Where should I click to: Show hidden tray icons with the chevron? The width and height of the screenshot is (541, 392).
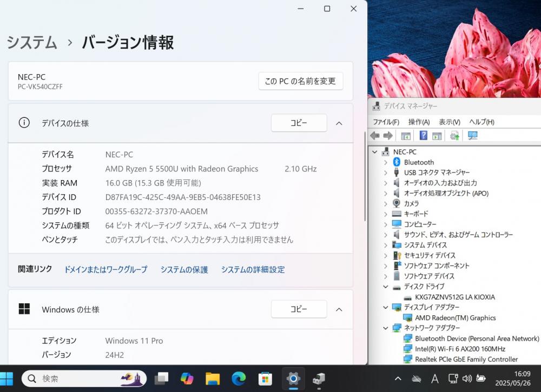pos(398,378)
